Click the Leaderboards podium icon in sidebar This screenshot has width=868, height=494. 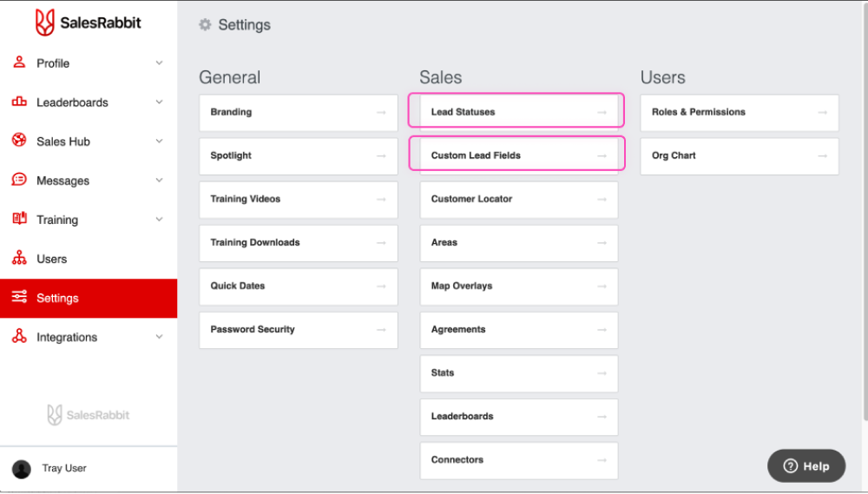pos(19,102)
